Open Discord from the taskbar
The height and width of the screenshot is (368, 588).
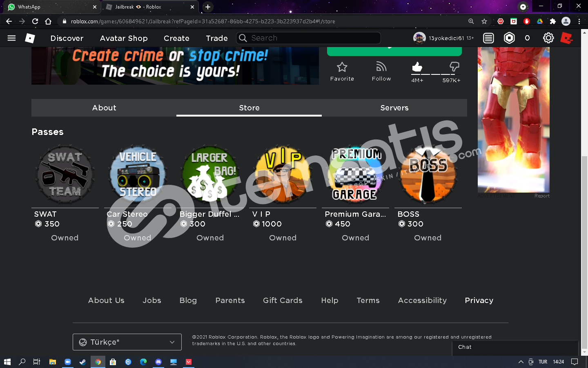pos(158,362)
